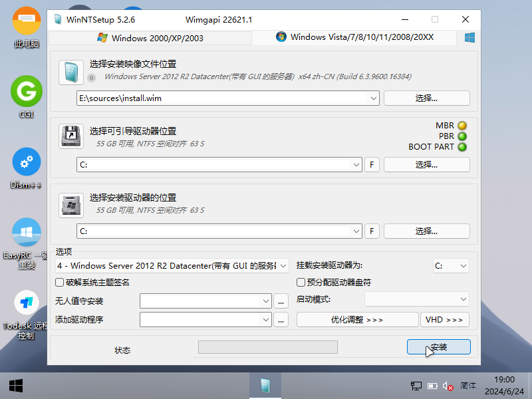Browse driver folder with ... button
This screenshot has width=532, height=399.
click(281, 320)
